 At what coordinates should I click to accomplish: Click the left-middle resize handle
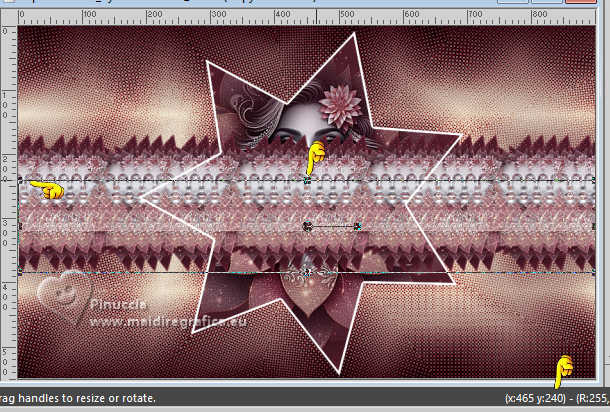point(20,226)
